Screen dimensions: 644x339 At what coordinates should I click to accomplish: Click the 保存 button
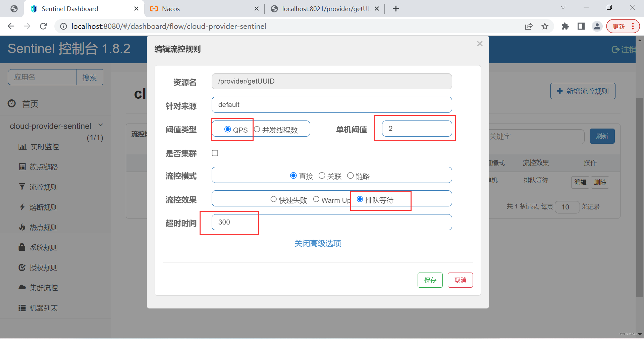pyautogui.click(x=430, y=280)
